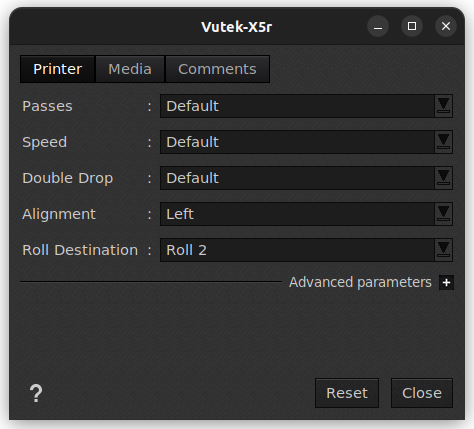Click the Alignment label text

tap(59, 214)
